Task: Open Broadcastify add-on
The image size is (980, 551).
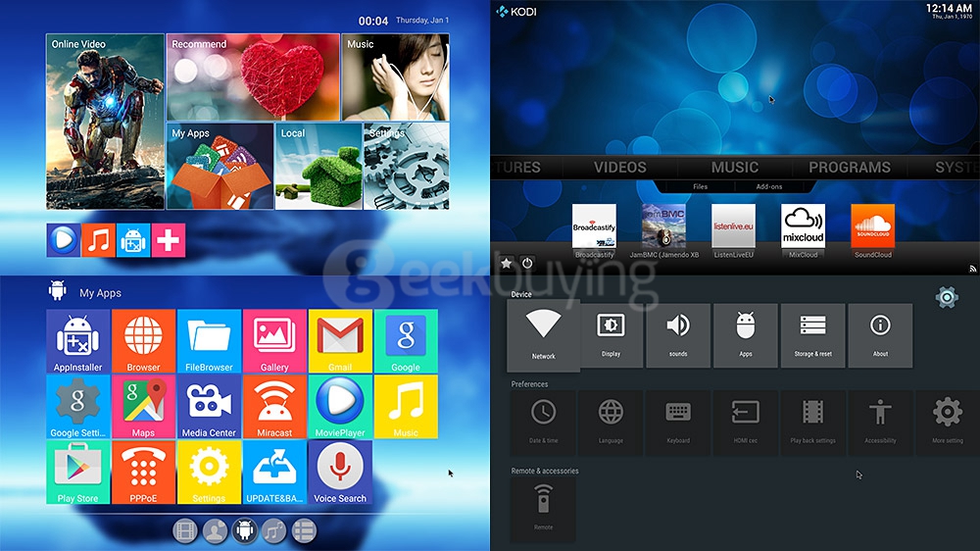Action: [x=595, y=231]
